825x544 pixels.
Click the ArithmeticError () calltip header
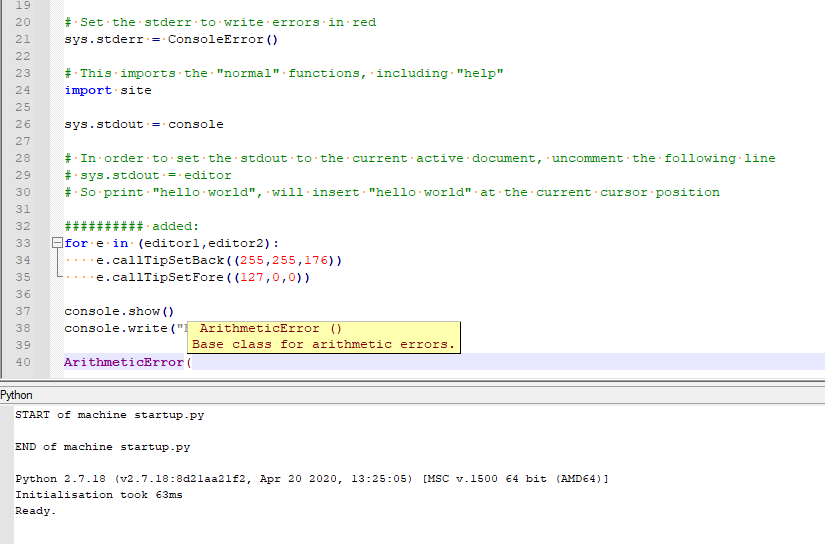pos(270,328)
